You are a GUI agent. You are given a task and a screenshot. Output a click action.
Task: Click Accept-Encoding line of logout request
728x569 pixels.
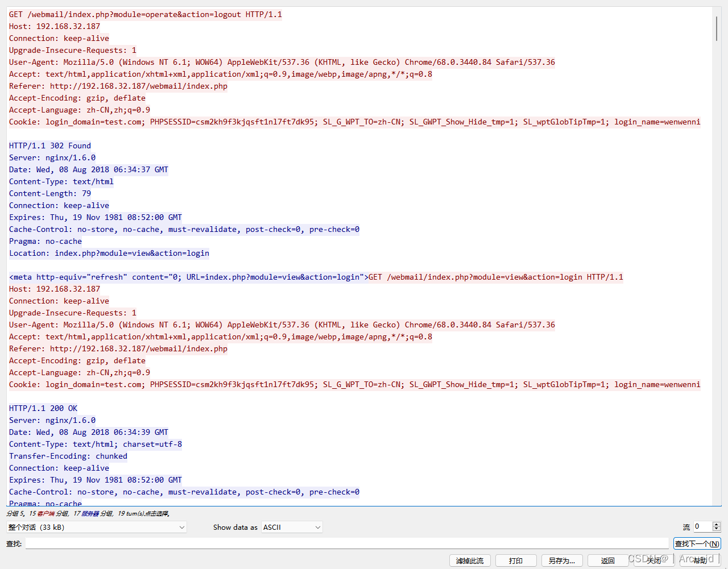77,98
